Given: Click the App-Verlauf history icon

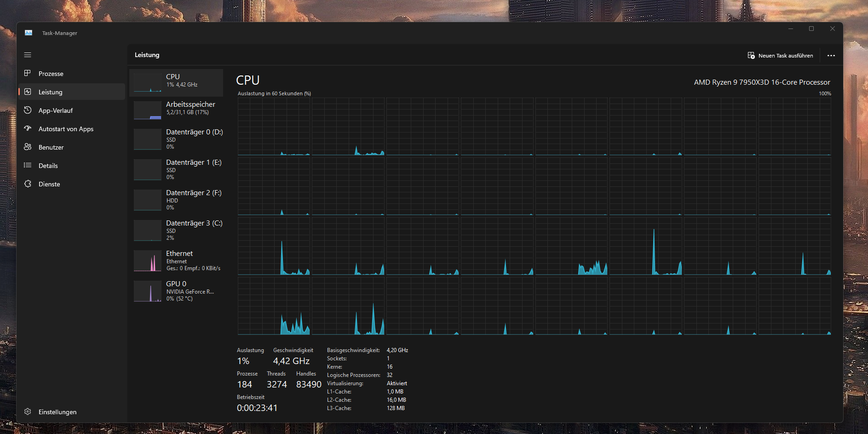Looking at the screenshot, I should coord(28,110).
